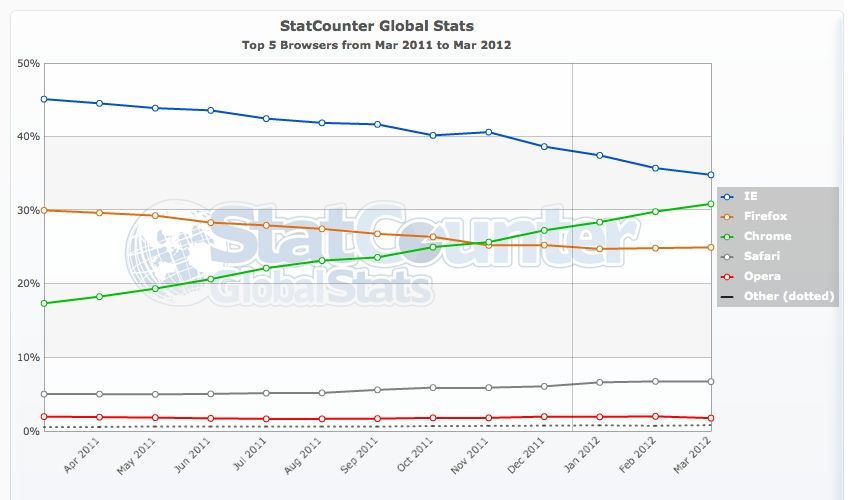Click the Chrome legend marker icon
Image resolution: width=854 pixels, height=500 pixels.
[x=728, y=237]
